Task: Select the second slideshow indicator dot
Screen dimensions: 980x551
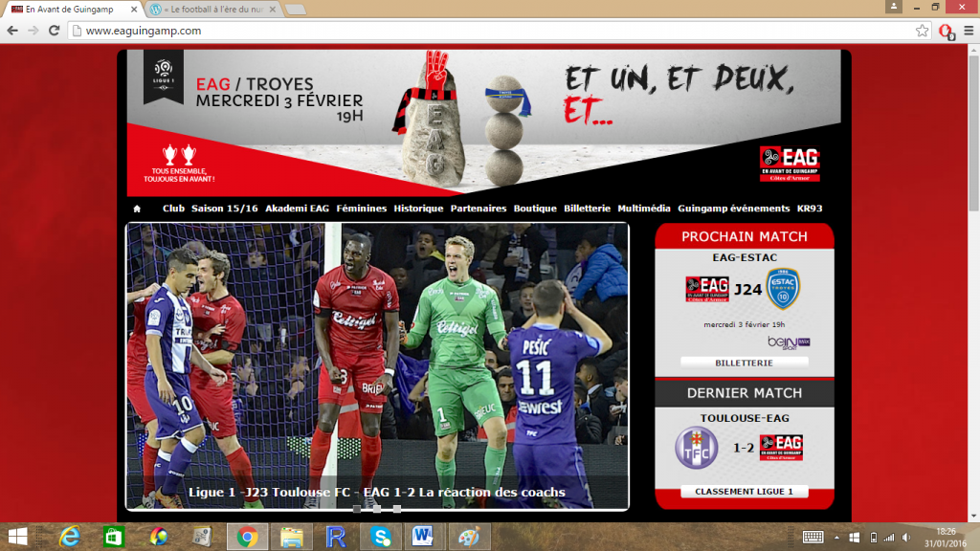Action: tap(377, 509)
